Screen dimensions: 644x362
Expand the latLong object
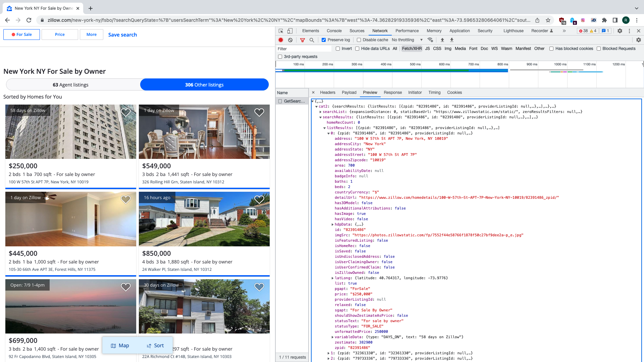(333, 278)
